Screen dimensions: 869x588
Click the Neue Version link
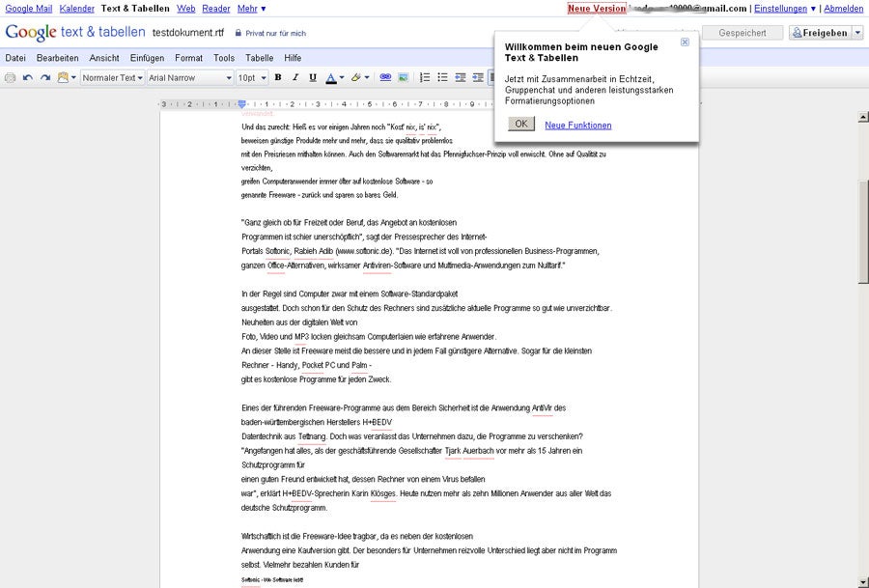pyautogui.click(x=597, y=9)
